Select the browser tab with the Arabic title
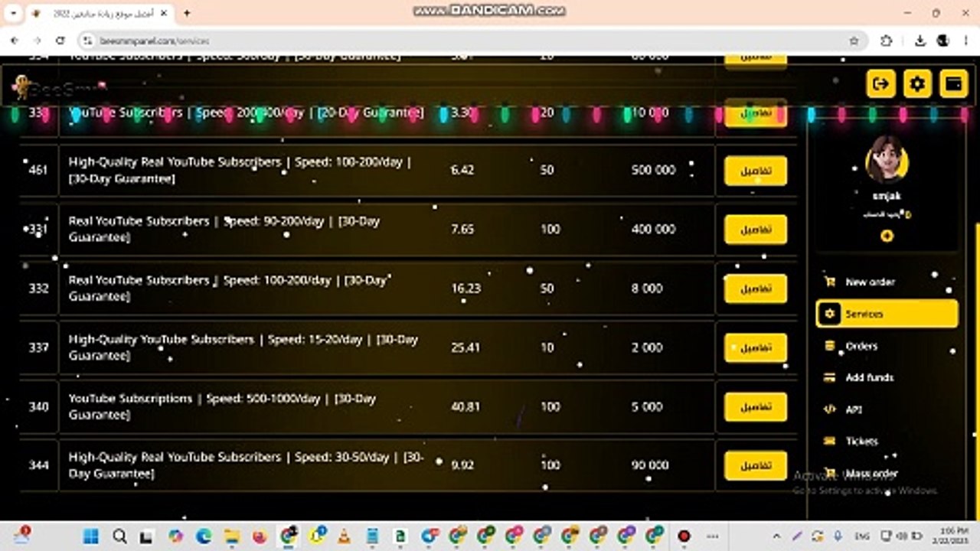The height and width of the screenshot is (551, 980). pyautogui.click(x=100, y=13)
